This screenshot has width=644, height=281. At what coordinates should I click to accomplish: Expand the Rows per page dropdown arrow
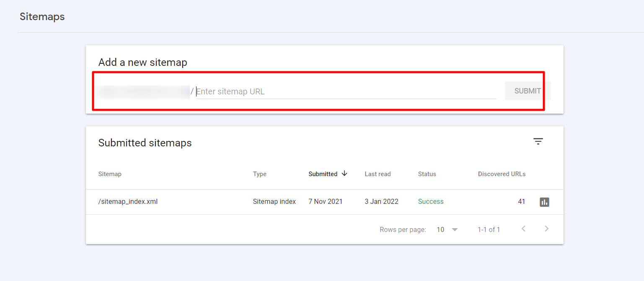point(455,230)
